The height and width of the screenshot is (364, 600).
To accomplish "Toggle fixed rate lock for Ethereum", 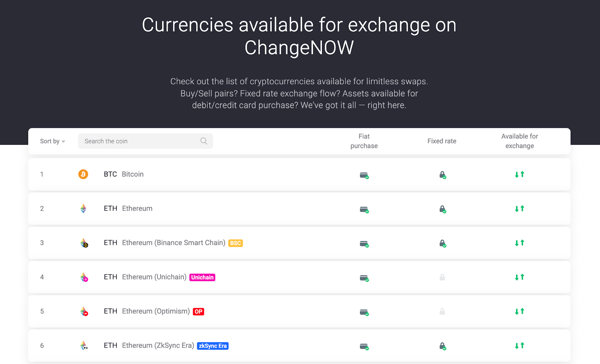I will [442, 210].
